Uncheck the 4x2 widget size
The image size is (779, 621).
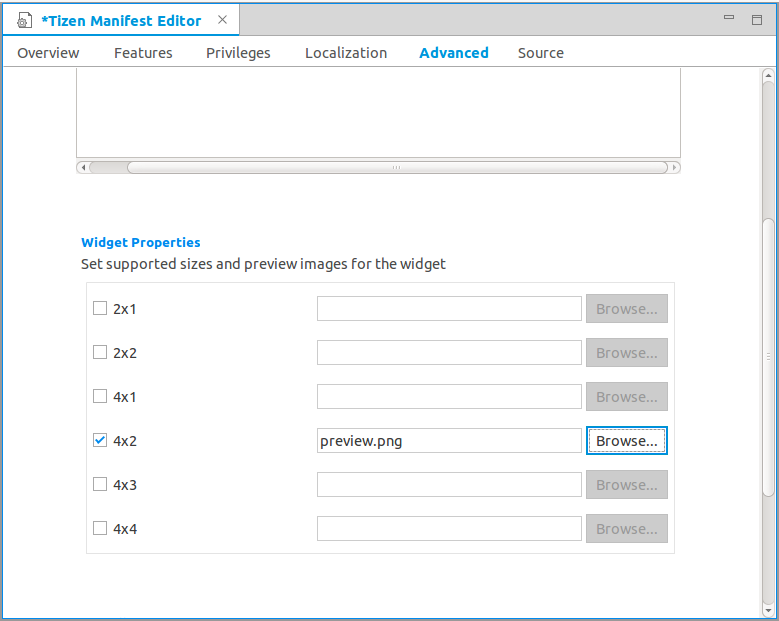pyautogui.click(x=100, y=440)
